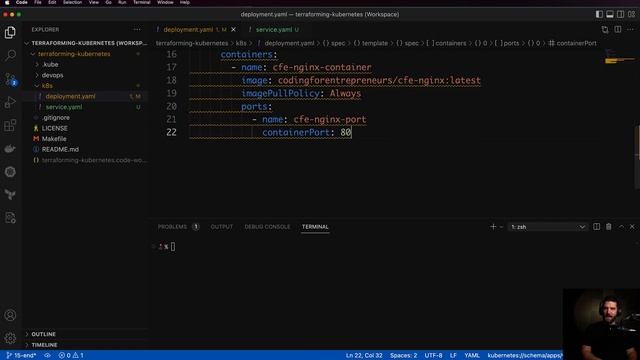The image size is (640, 360).
Task: Open the Manage gear icon
Action: (x=10, y=338)
